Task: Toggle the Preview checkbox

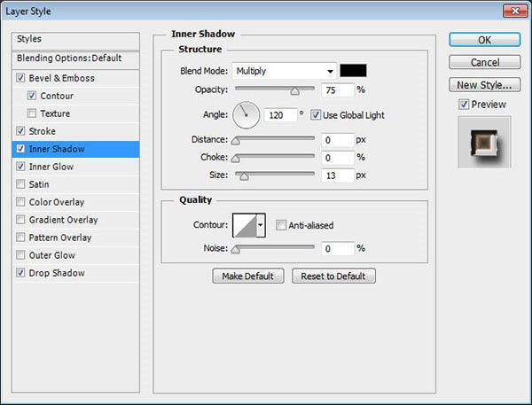Action: tap(464, 105)
